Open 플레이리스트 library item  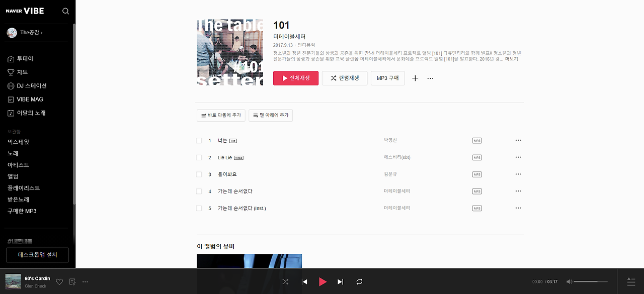point(24,188)
